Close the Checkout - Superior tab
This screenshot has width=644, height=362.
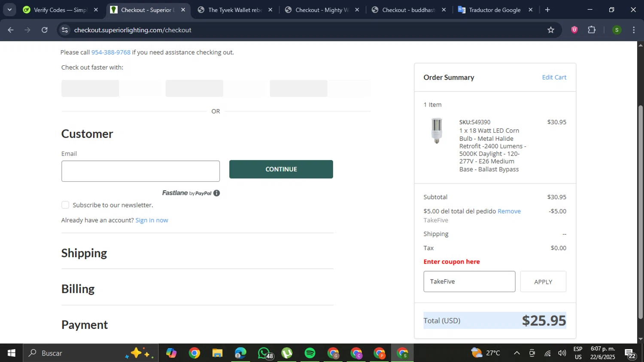(183, 10)
